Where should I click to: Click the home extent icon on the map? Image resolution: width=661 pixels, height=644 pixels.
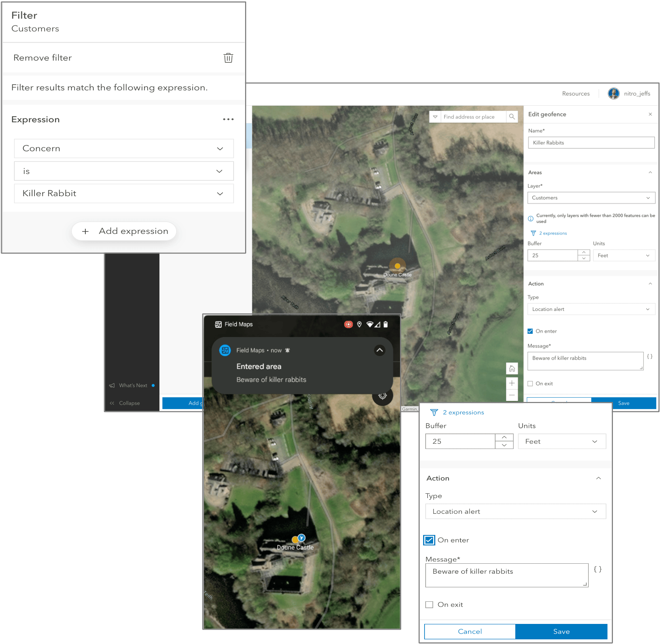pyautogui.click(x=512, y=368)
